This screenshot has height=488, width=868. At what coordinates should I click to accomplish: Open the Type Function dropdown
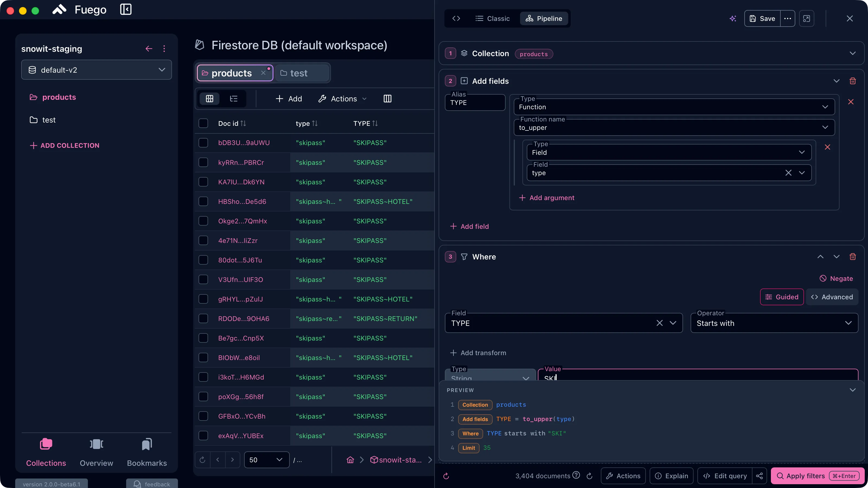tap(674, 107)
